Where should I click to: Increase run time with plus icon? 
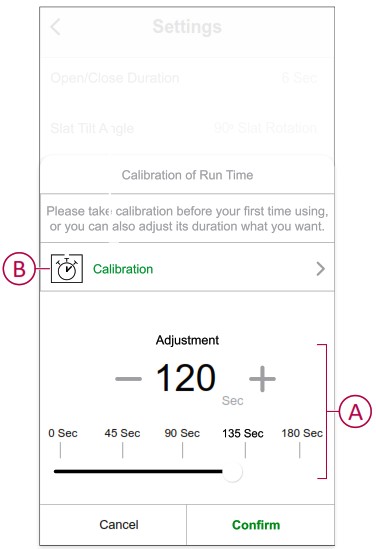tap(262, 378)
